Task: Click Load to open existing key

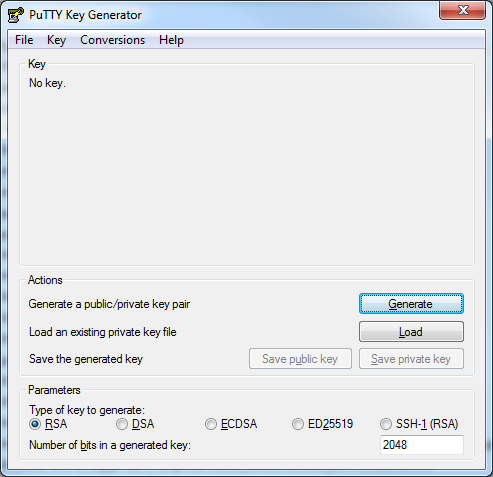Action: coord(411,332)
